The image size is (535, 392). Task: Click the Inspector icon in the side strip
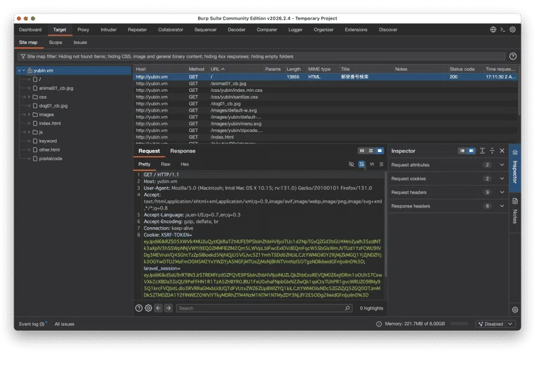515,152
